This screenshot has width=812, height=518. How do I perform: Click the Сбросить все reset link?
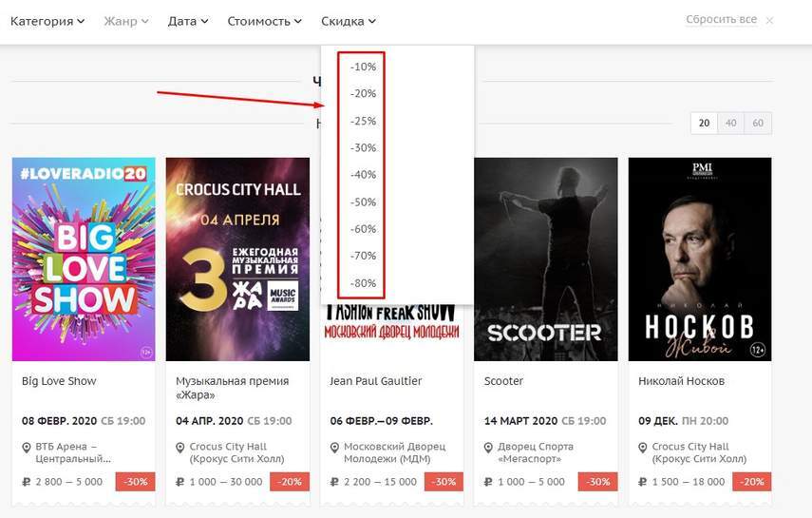point(721,20)
